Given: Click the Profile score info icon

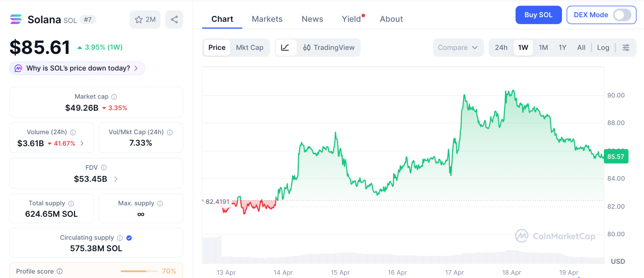Looking at the screenshot, I should tap(60, 271).
